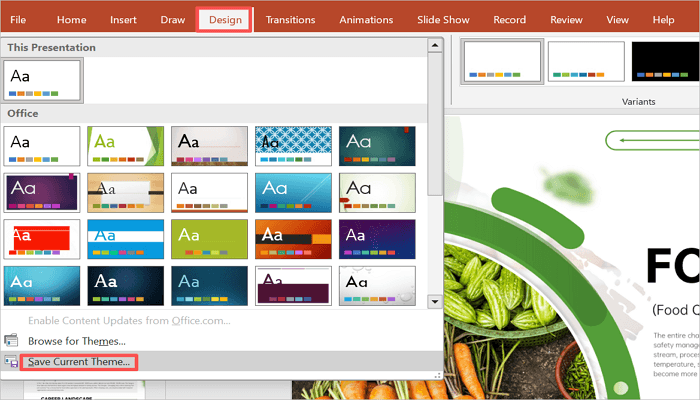Switch to the View tab
Screen dimensions: 700x400
[617, 20]
